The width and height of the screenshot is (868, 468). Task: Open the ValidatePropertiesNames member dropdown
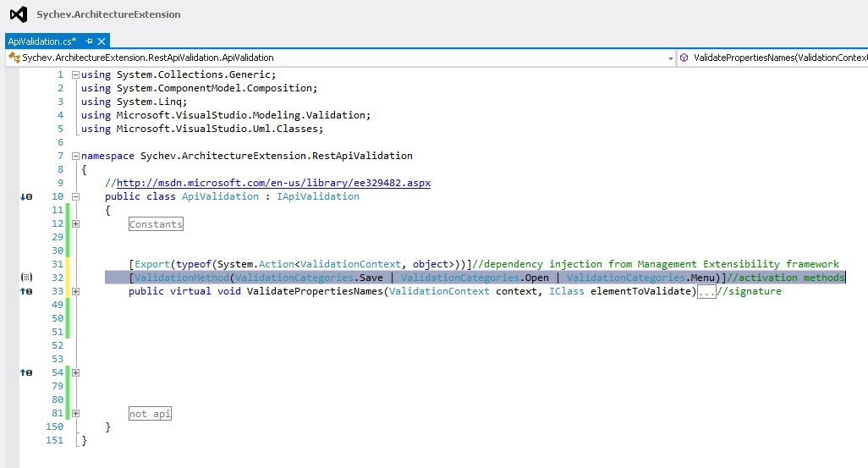click(774, 58)
